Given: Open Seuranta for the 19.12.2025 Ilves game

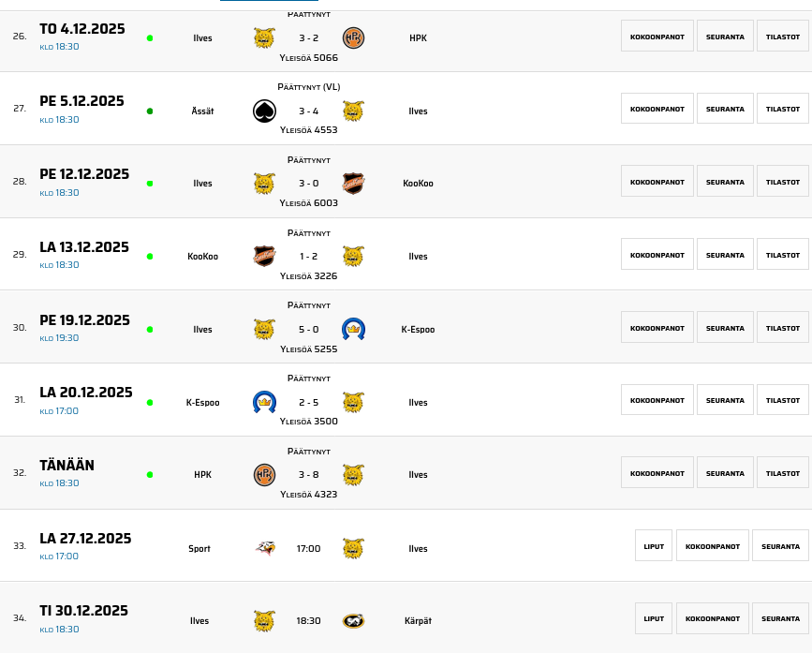Looking at the screenshot, I should point(725,328).
